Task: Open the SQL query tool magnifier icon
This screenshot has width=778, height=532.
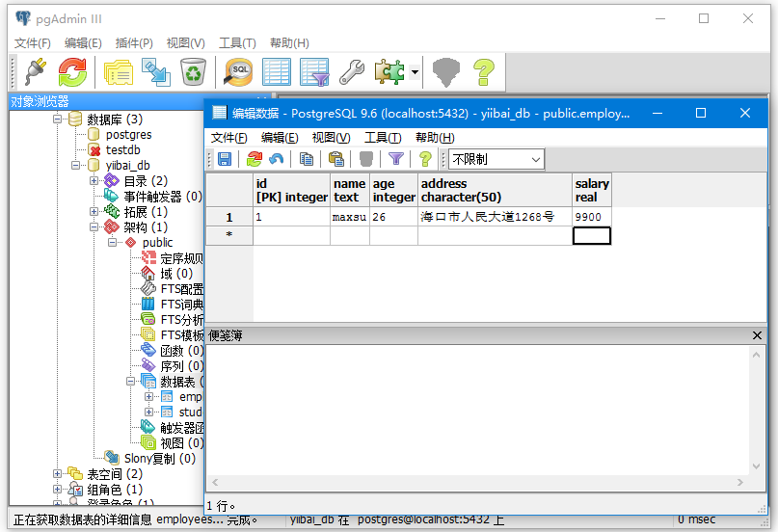Action: click(238, 71)
